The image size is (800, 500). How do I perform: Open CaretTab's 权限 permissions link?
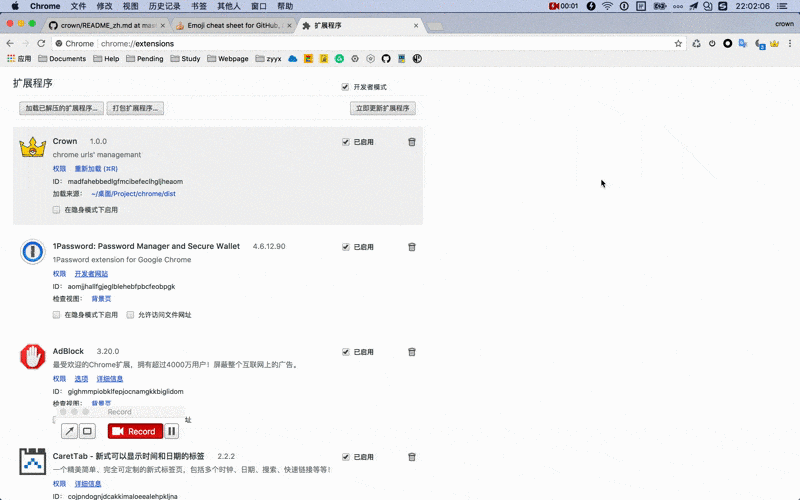59,484
